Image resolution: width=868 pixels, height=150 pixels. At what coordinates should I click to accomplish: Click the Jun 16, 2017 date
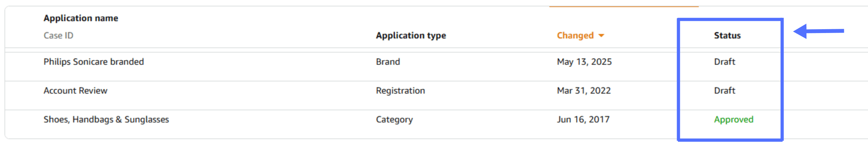tap(583, 120)
